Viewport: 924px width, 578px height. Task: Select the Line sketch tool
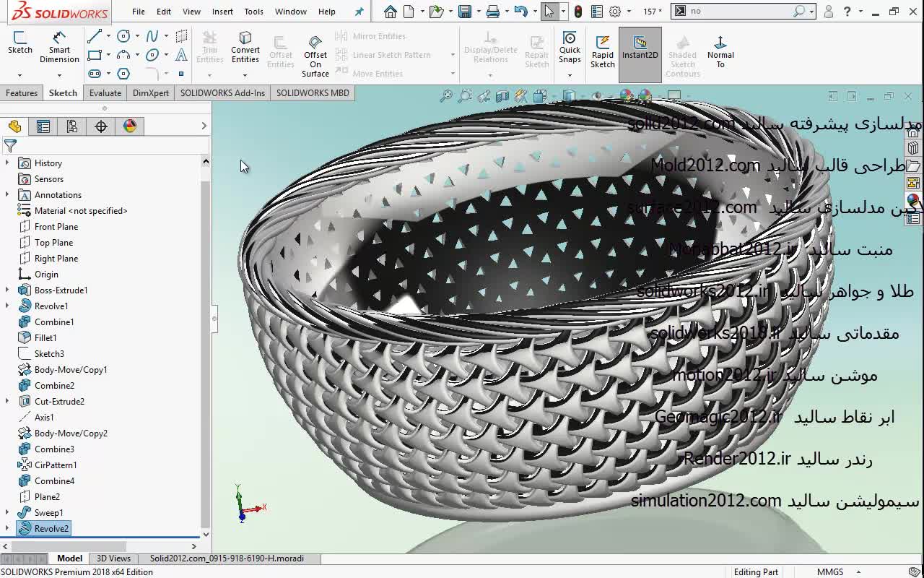95,36
